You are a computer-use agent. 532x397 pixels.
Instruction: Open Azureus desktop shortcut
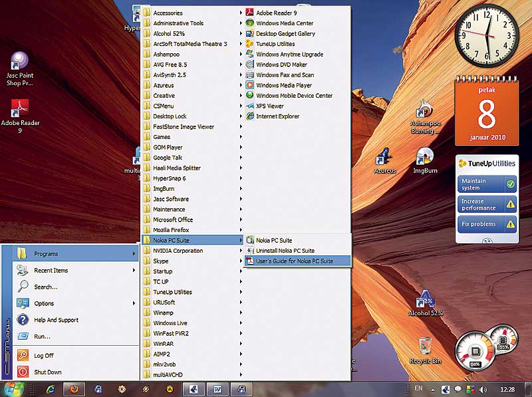385,161
